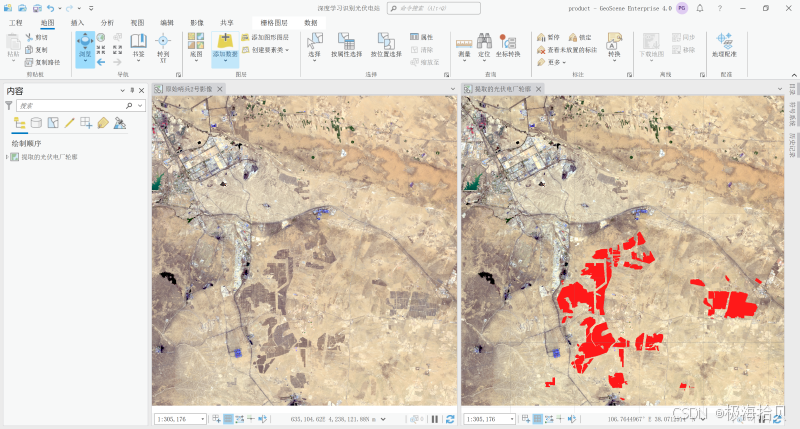This screenshot has width=800, height=429.
Task: Open the Contents pane options chevron
Action: click(122, 91)
